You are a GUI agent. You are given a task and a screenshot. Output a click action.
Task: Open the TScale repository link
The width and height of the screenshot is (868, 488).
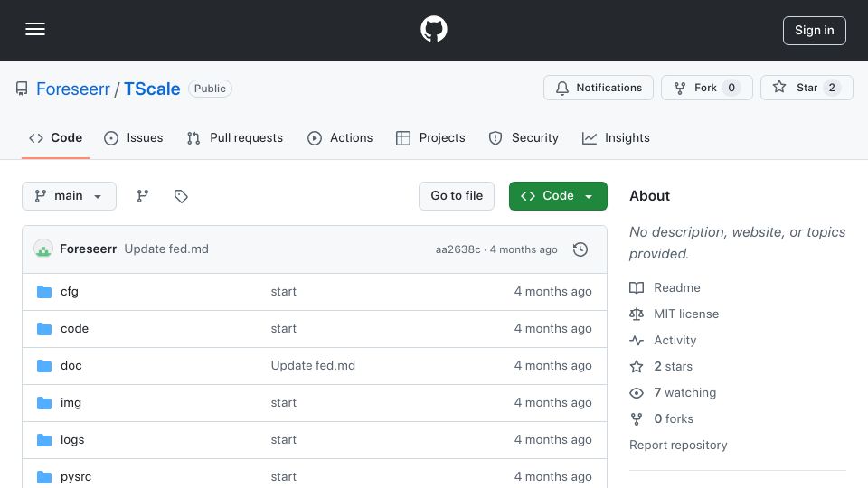click(152, 89)
